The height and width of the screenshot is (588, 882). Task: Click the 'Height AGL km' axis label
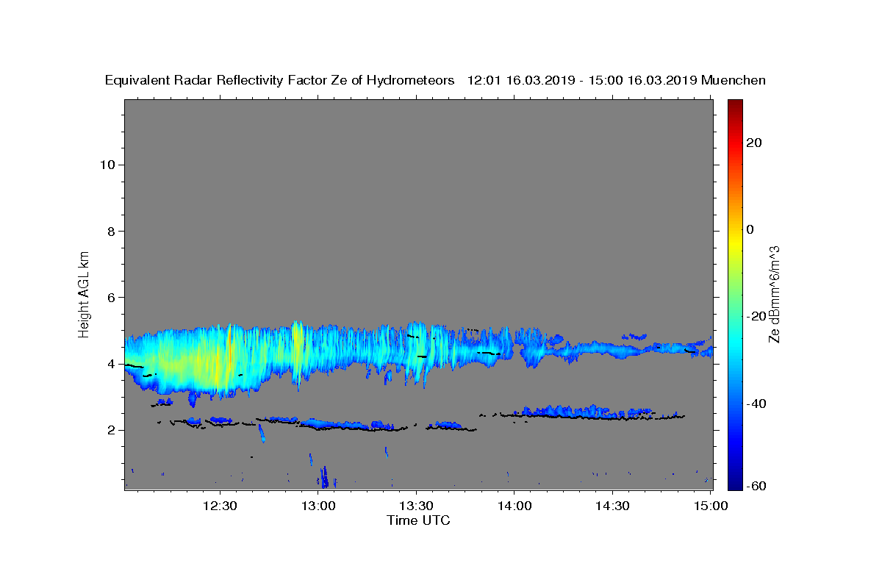[85, 293]
